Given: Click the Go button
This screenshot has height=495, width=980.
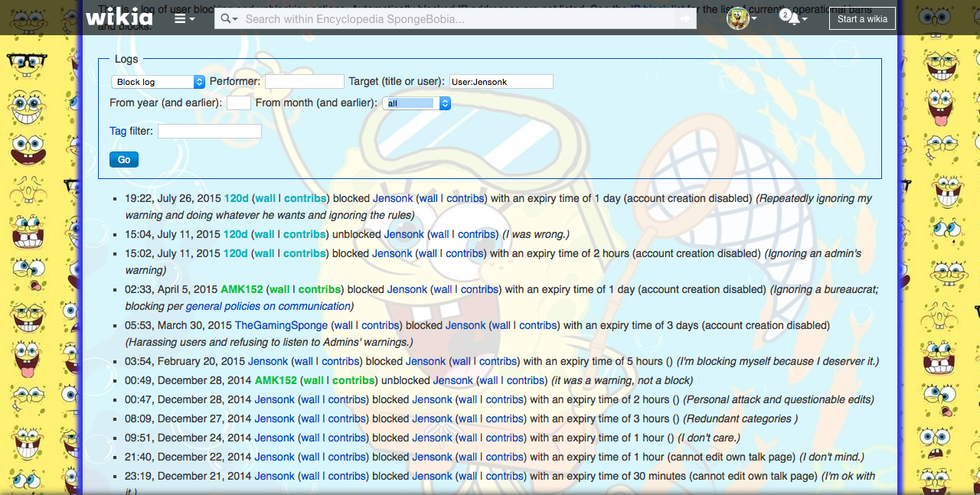Looking at the screenshot, I should pyautogui.click(x=124, y=160).
